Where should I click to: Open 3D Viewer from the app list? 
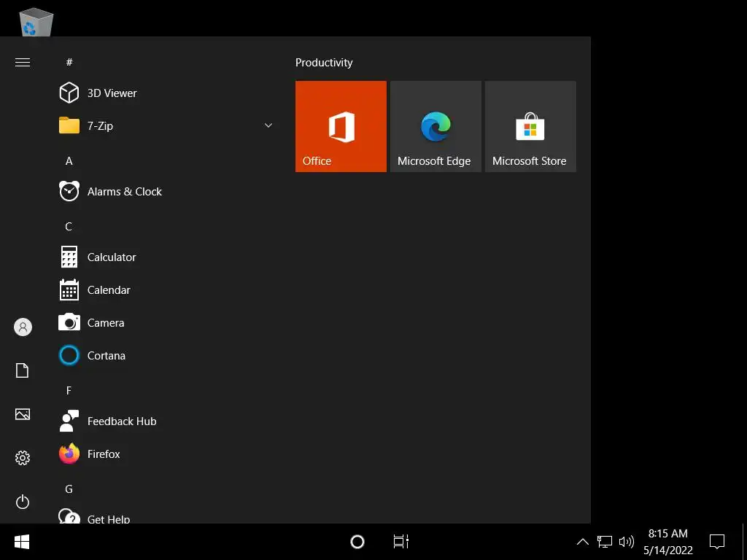click(164, 93)
